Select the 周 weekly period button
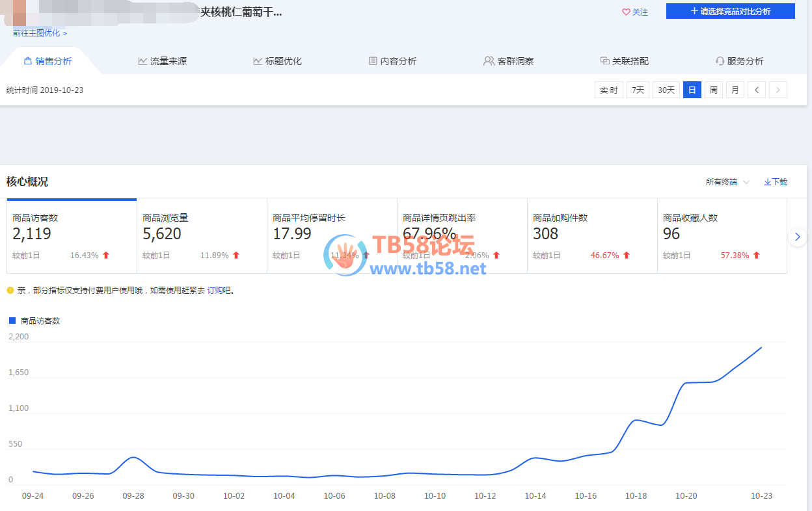The image size is (812, 511). click(x=714, y=90)
